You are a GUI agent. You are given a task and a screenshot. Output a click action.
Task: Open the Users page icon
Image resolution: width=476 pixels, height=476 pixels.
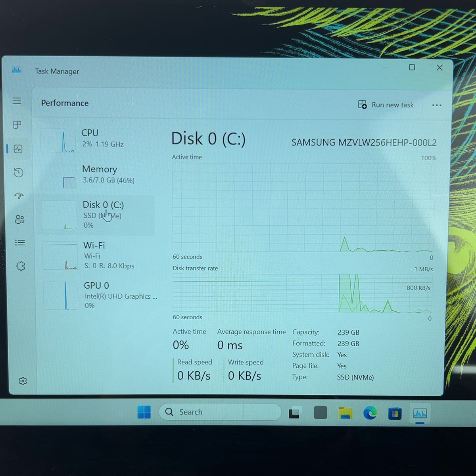click(19, 219)
